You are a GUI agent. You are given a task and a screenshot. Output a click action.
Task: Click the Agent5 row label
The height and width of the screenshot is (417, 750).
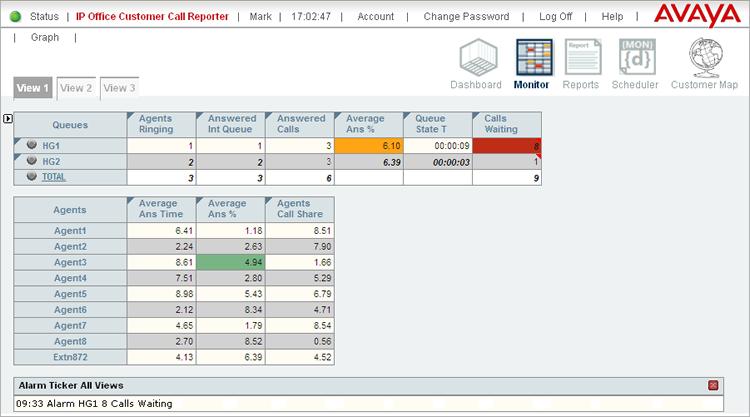point(70,294)
